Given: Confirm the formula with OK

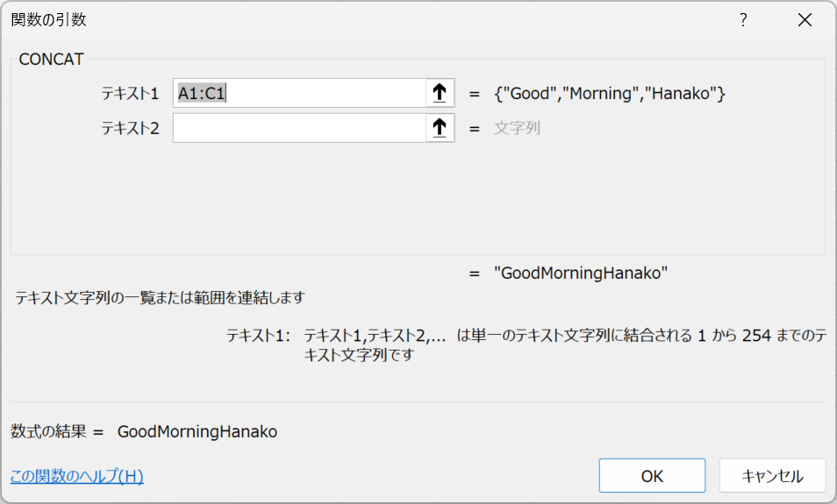Looking at the screenshot, I should 652,476.
